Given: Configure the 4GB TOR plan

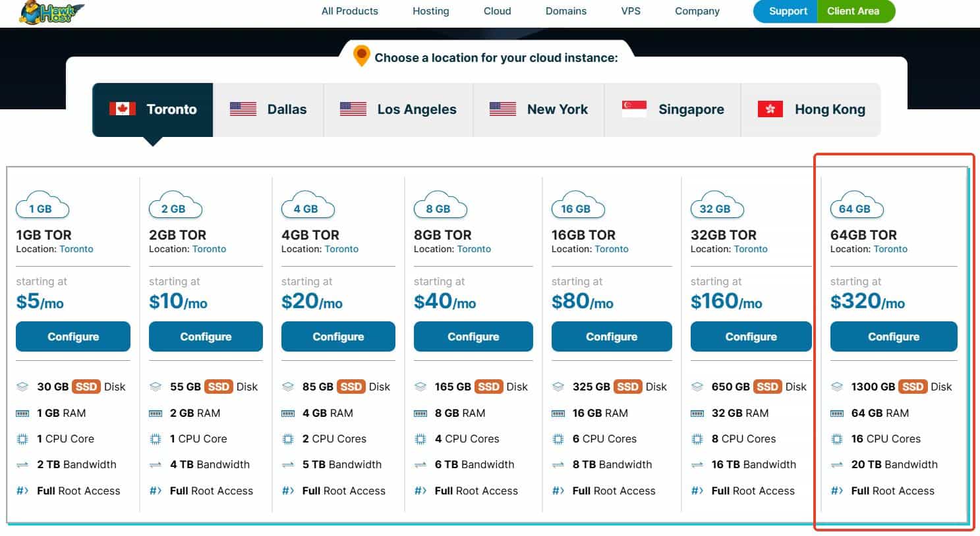Looking at the screenshot, I should pos(338,336).
